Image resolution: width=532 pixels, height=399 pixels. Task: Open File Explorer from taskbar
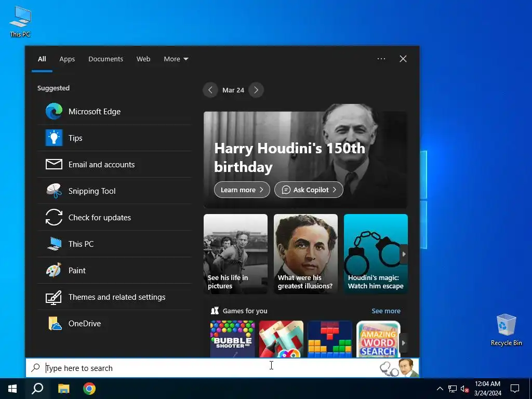point(63,389)
